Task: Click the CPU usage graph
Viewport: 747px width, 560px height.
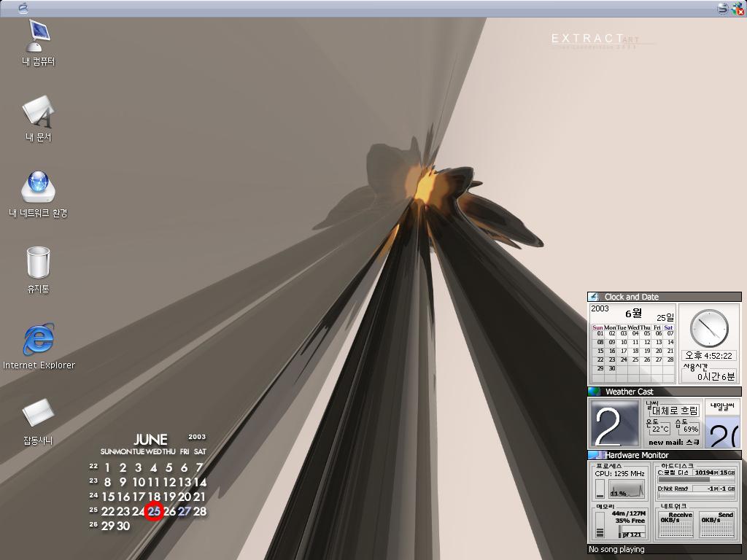Action: tap(627, 489)
